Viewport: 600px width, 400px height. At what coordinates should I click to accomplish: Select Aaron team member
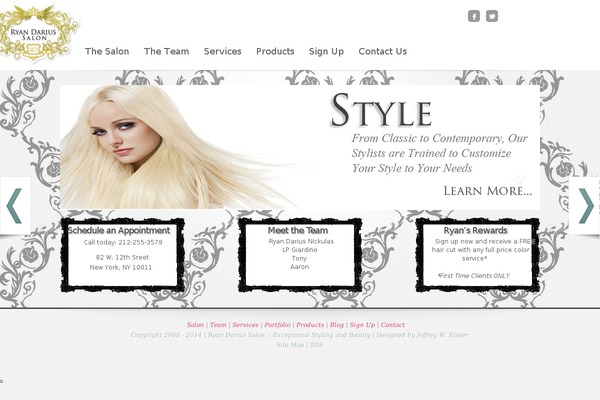click(300, 267)
